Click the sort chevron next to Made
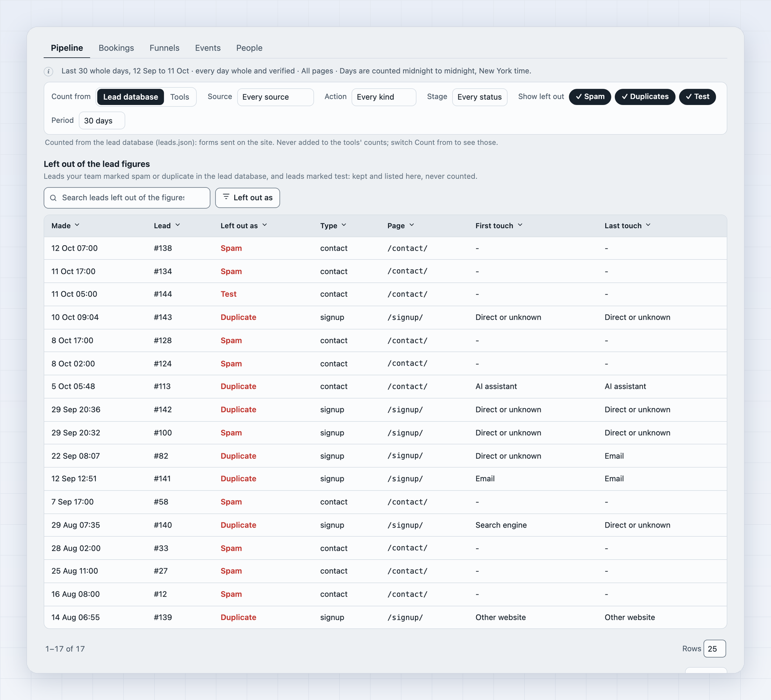The height and width of the screenshot is (700, 771). tap(77, 225)
